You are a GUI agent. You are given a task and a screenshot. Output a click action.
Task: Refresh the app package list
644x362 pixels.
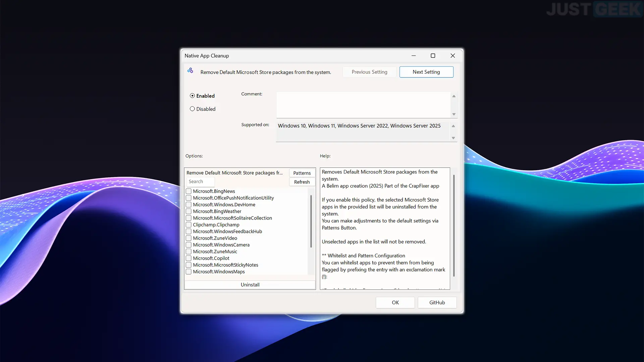(302, 182)
